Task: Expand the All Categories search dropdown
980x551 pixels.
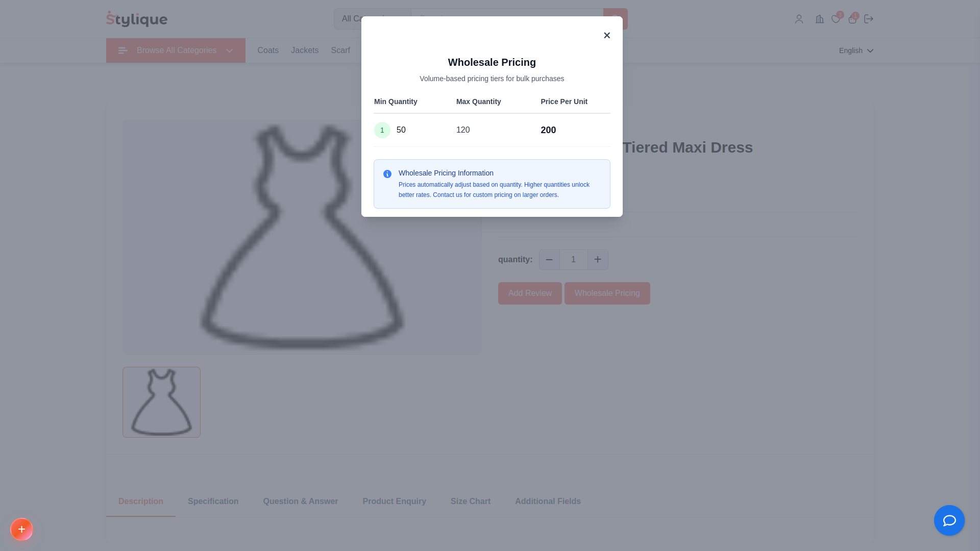Action: 373,19
